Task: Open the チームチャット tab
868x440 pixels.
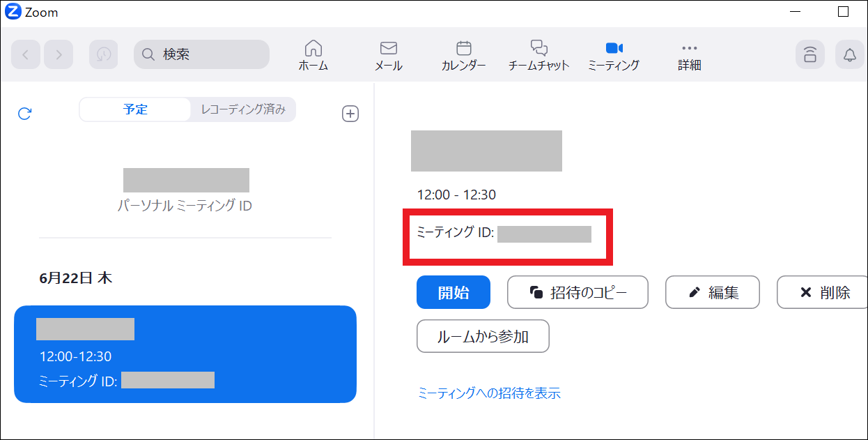Action: [539, 56]
